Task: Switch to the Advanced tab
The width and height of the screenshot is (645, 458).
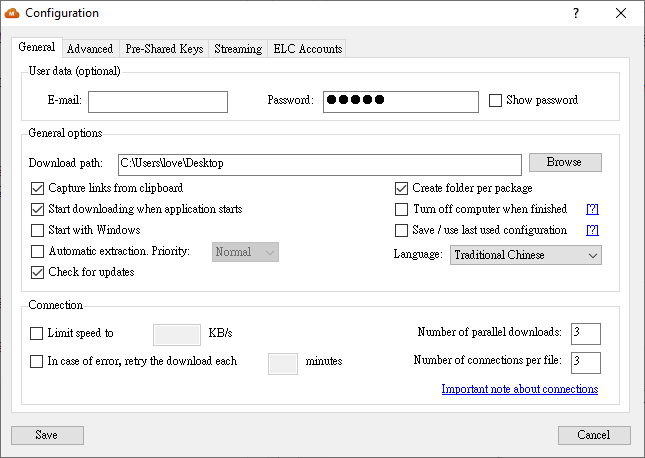Action: (90, 48)
